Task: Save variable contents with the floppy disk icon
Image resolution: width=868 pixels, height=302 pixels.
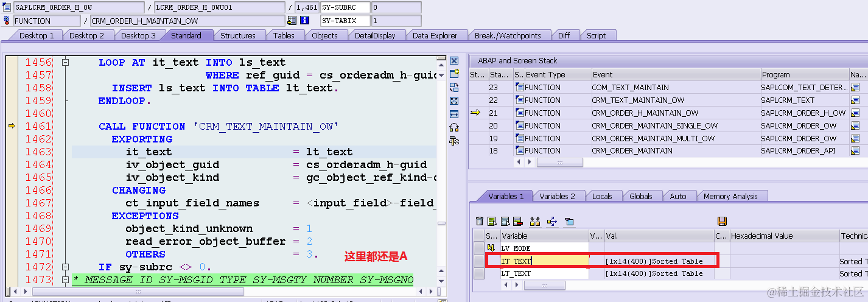Action: point(723,221)
